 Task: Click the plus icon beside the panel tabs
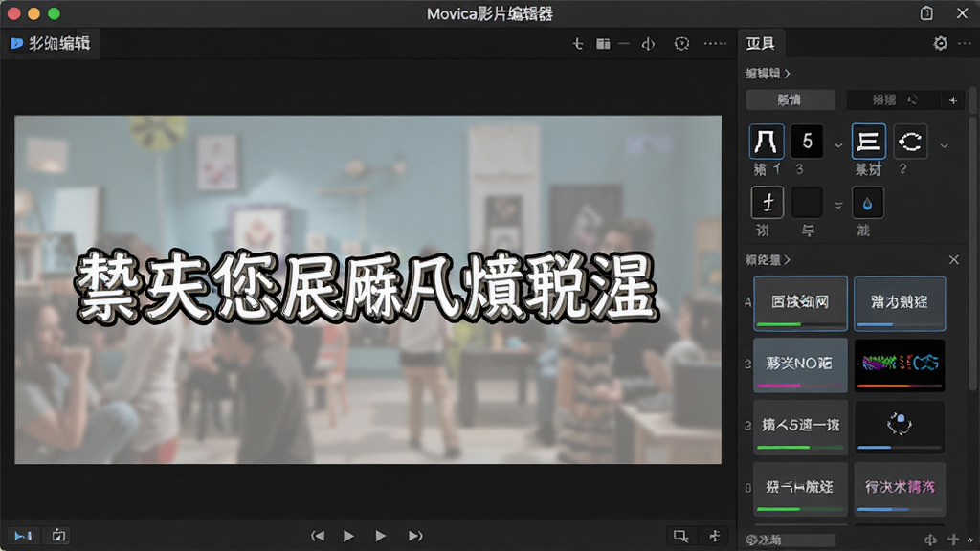tap(952, 99)
